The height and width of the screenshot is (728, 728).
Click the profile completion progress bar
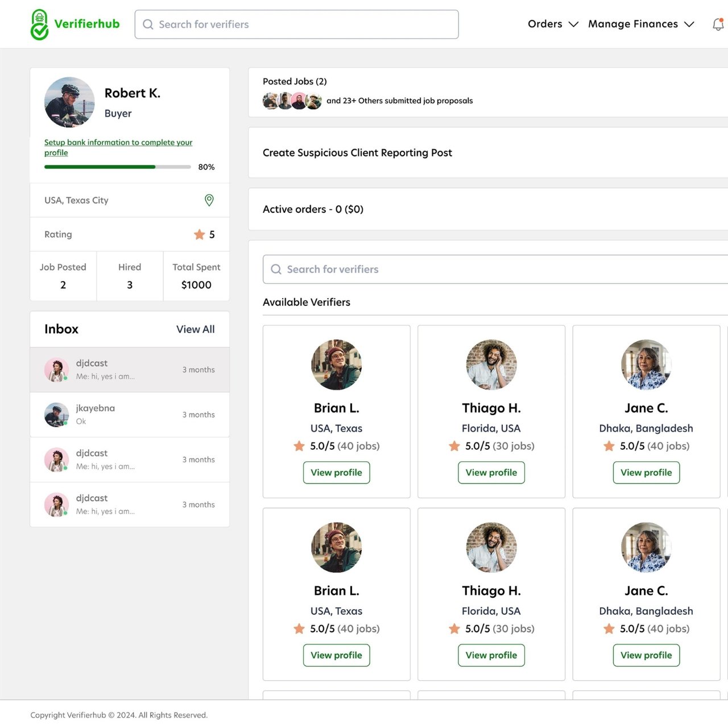click(x=117, y=167)
